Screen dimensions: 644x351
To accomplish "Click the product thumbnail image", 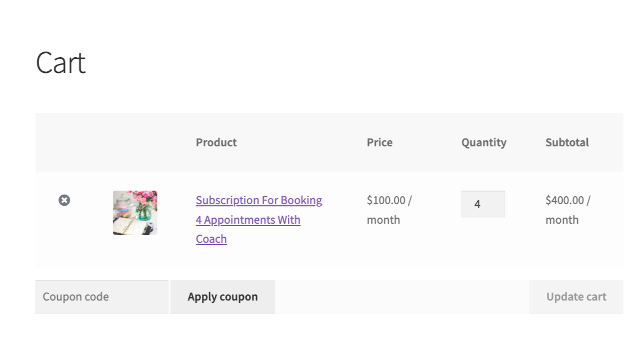I will [x=135, y=213].
